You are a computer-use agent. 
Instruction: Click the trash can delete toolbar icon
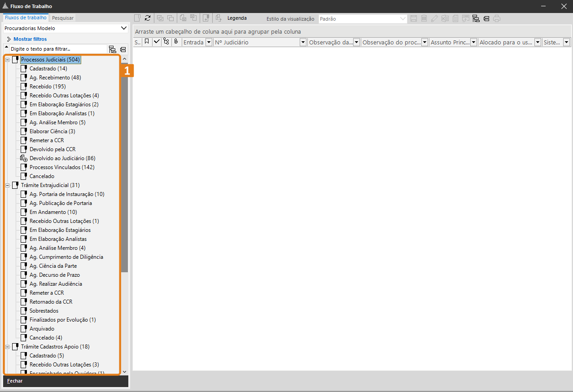point(424,19)
